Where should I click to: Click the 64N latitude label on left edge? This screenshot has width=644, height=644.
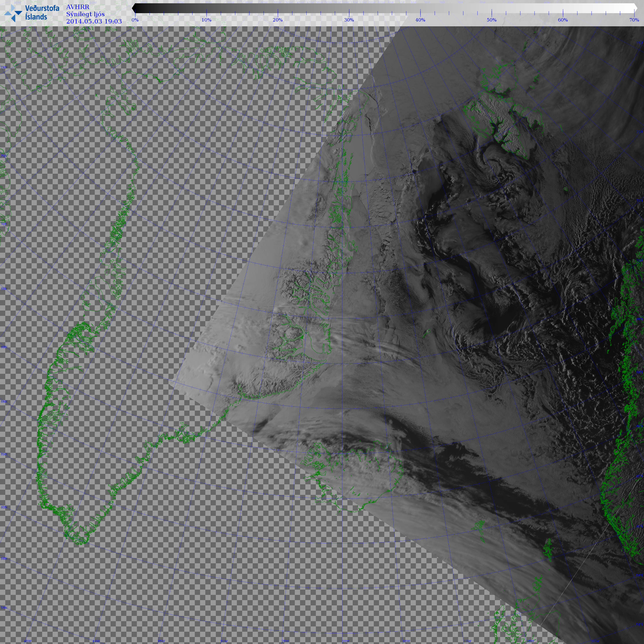[4, 402]
